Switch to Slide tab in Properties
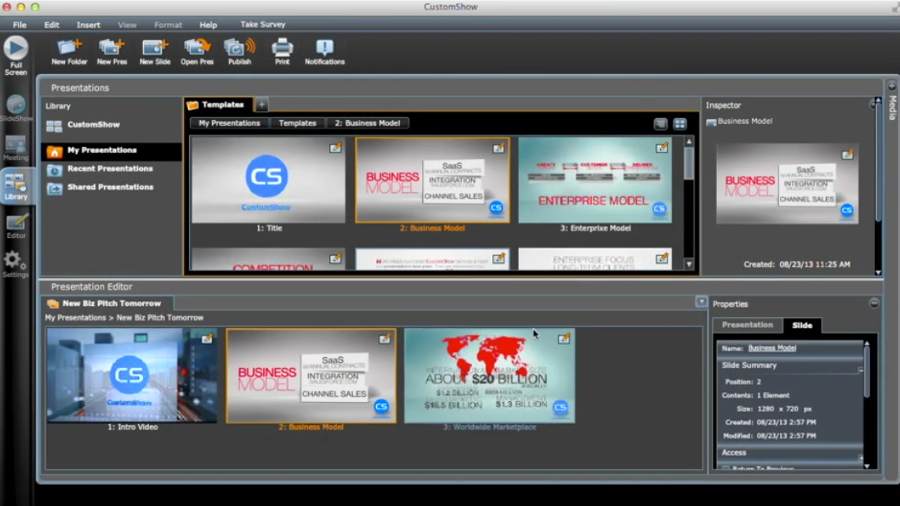Screen dimensions: 900x506 click(802, 325)
